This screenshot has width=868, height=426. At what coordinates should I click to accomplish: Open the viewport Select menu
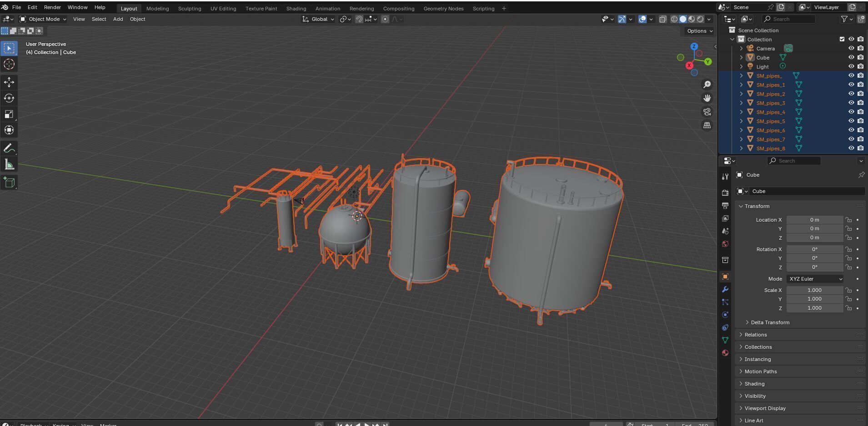(99, 19)
